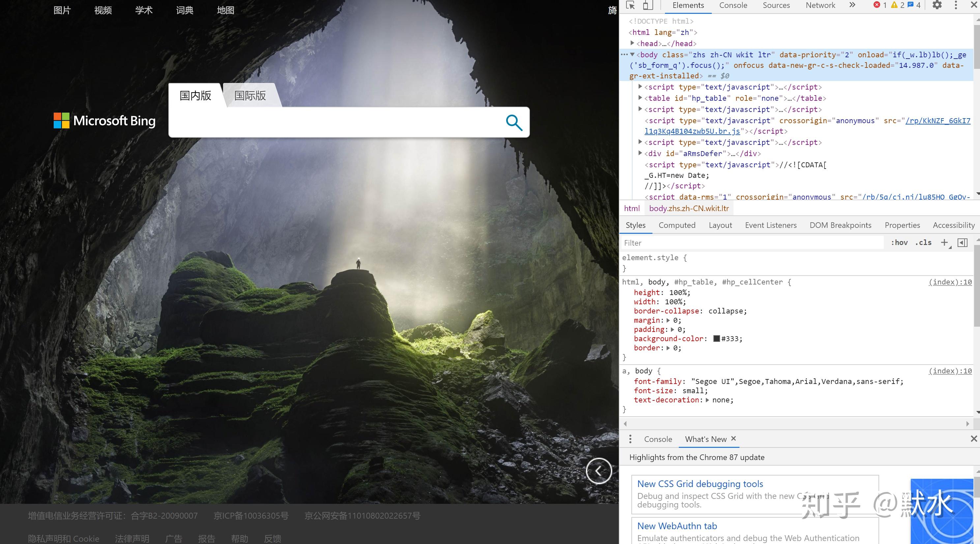Expand the padding shorthand property
Viewport: 980px width, 544px height.
point(672,329)
